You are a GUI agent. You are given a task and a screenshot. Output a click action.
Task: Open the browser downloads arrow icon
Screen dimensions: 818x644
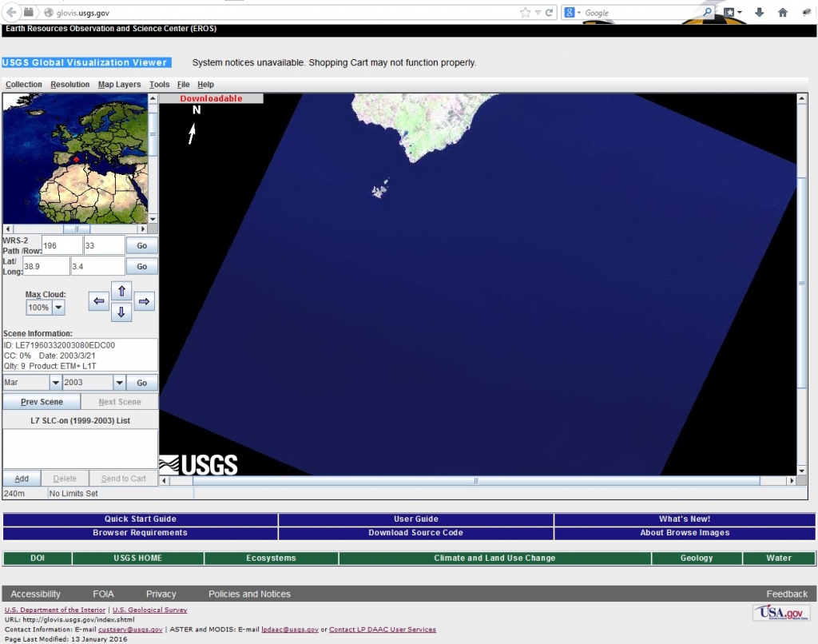coord(759,13)
